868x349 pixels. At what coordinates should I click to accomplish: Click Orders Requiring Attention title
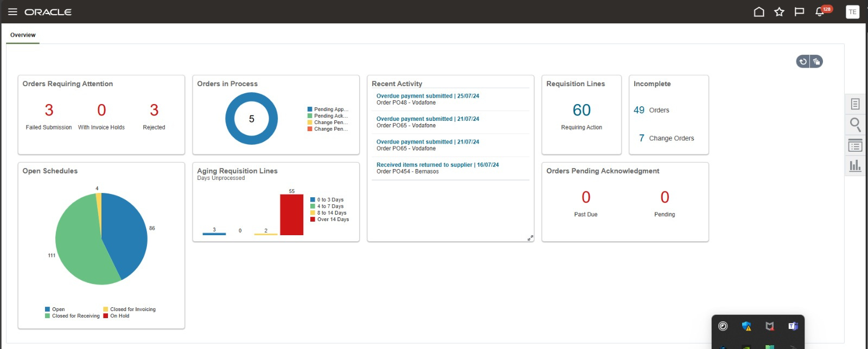(x=68, y=84)
